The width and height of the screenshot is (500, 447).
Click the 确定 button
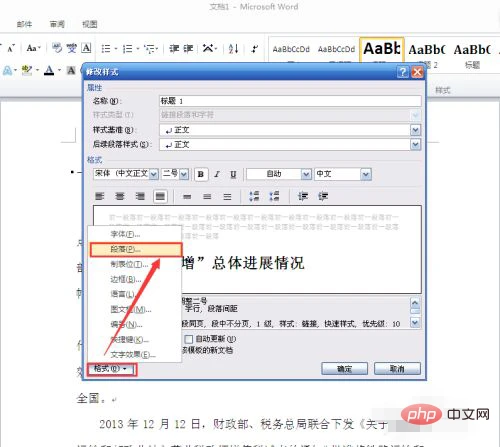(344, 369)
